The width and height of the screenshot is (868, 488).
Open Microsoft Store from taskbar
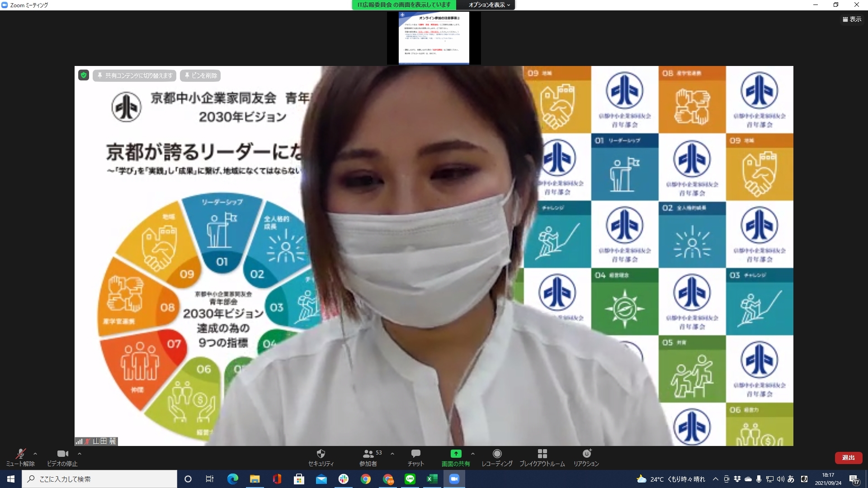[299, 479]
